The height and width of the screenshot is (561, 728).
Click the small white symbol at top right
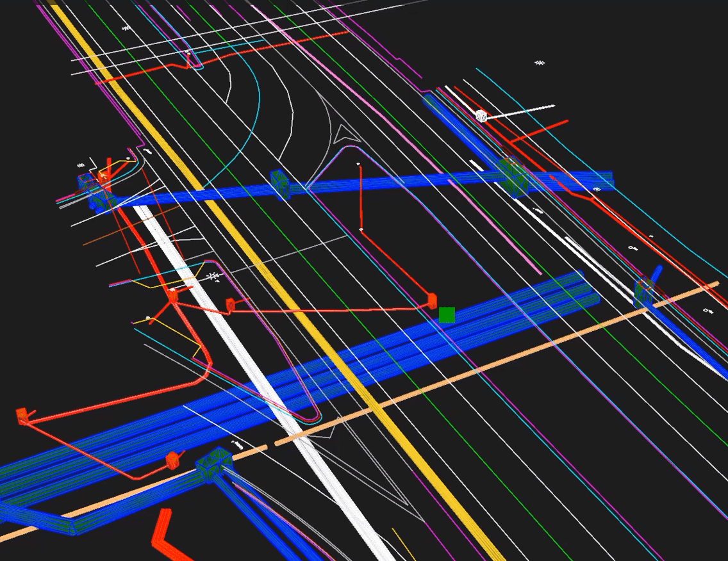[x=540, y=63]
